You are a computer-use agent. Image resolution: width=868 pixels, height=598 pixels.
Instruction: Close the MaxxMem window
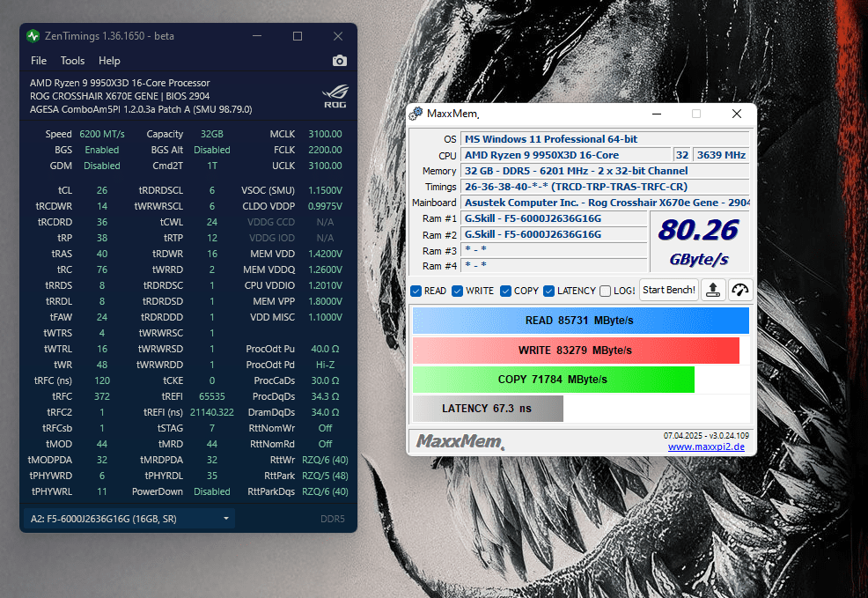736,114
